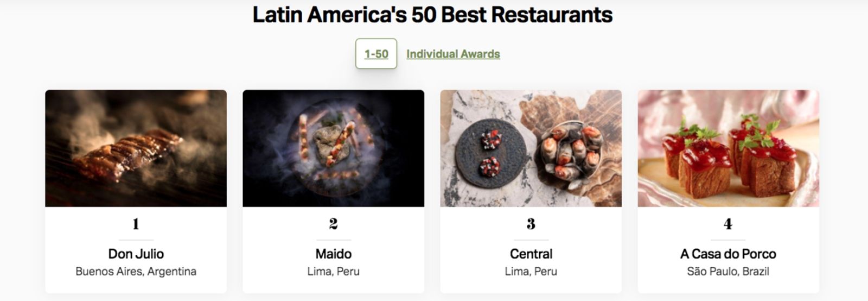Click the Latin America's 50 Best Restaurants heading
Screen dimensions: 868x301
click(432, 15)
